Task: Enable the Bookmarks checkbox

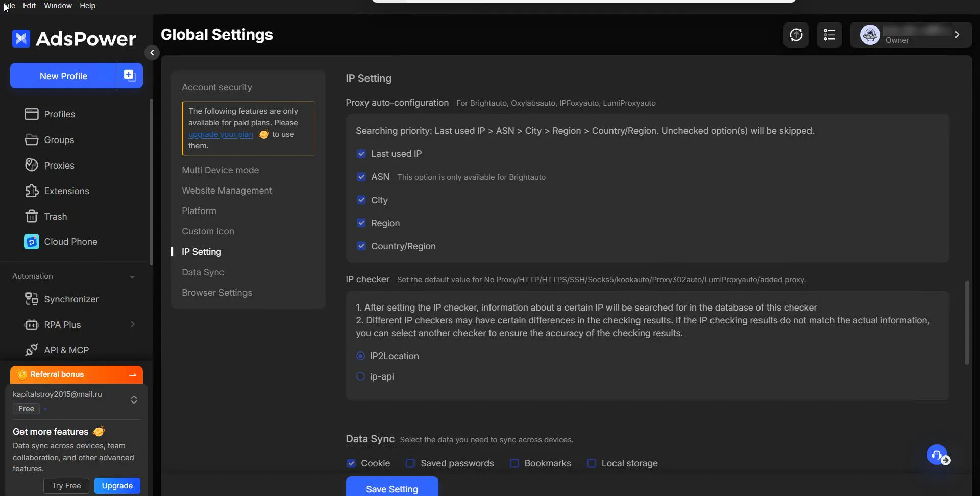Action: tap(514, 463)
